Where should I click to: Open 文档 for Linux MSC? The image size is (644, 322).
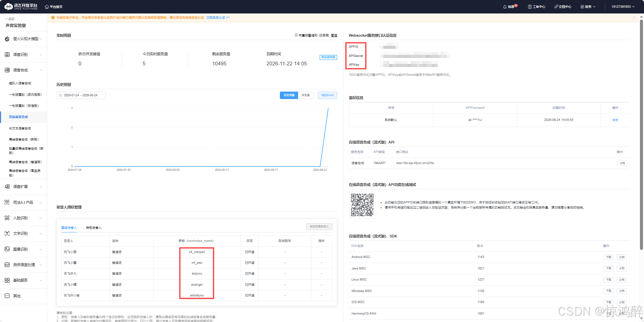click(622, 280)
